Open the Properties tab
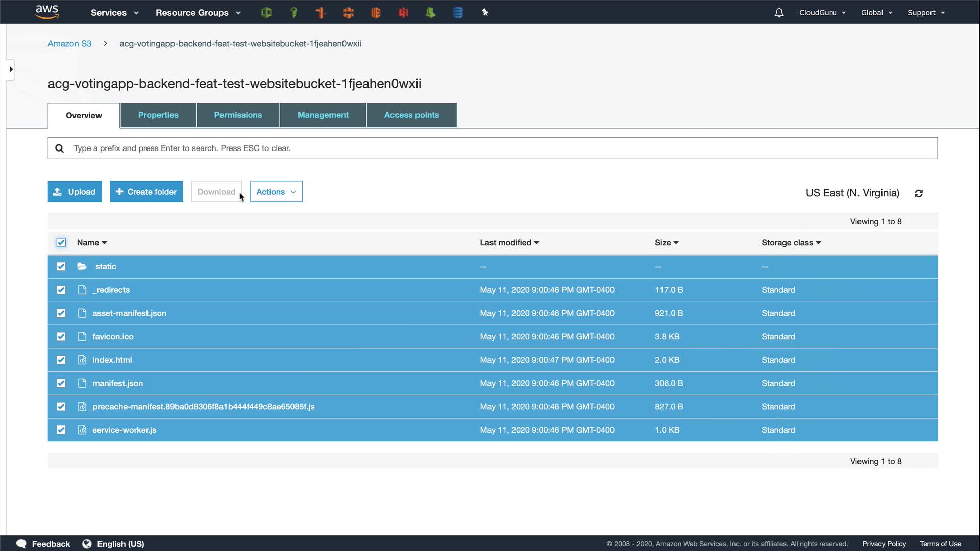This screenshot has width=980, height=551. click(158, 115)
